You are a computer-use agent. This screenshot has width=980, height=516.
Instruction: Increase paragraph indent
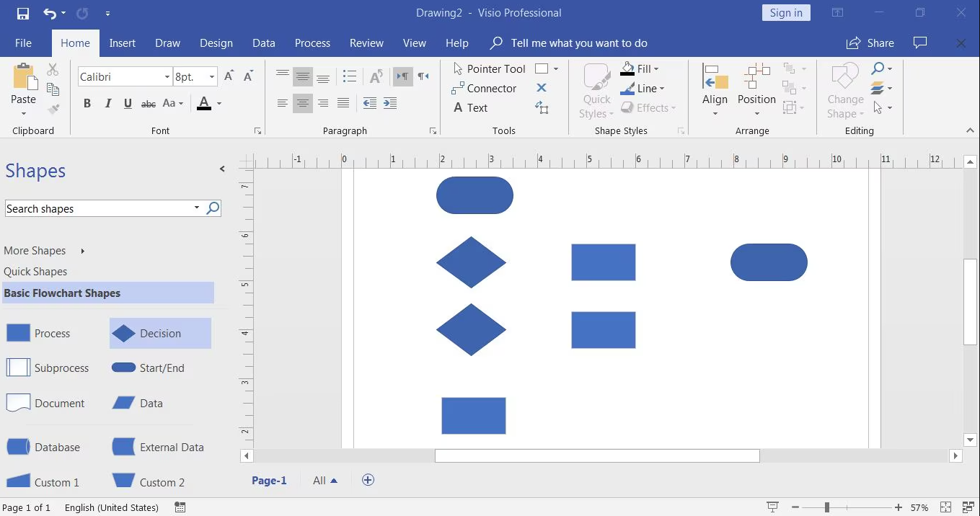point(390,104)
